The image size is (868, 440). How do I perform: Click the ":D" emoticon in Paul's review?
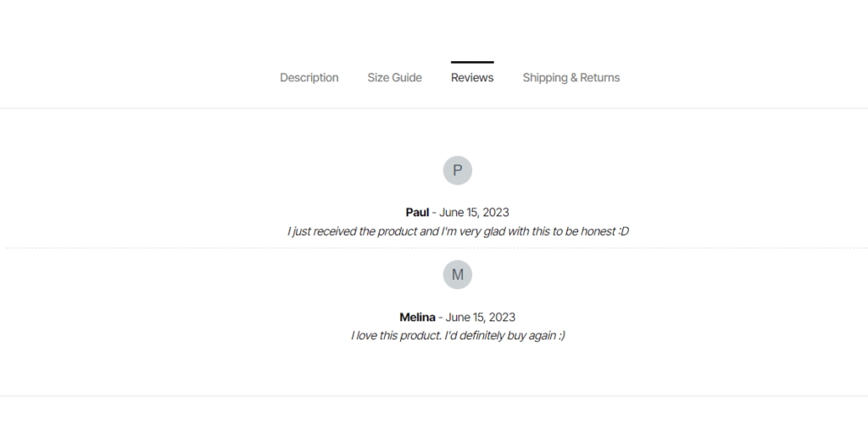click(623, 231)
